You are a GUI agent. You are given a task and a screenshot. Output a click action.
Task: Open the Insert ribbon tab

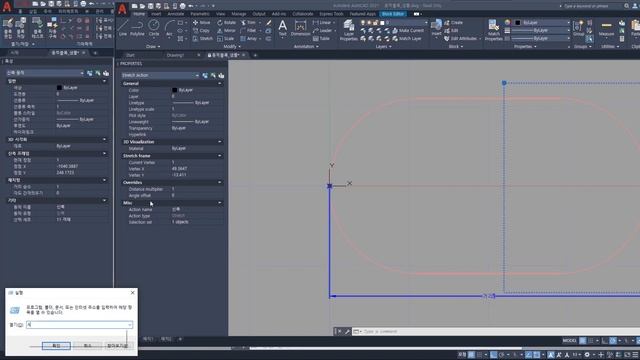tap(156, 13)
